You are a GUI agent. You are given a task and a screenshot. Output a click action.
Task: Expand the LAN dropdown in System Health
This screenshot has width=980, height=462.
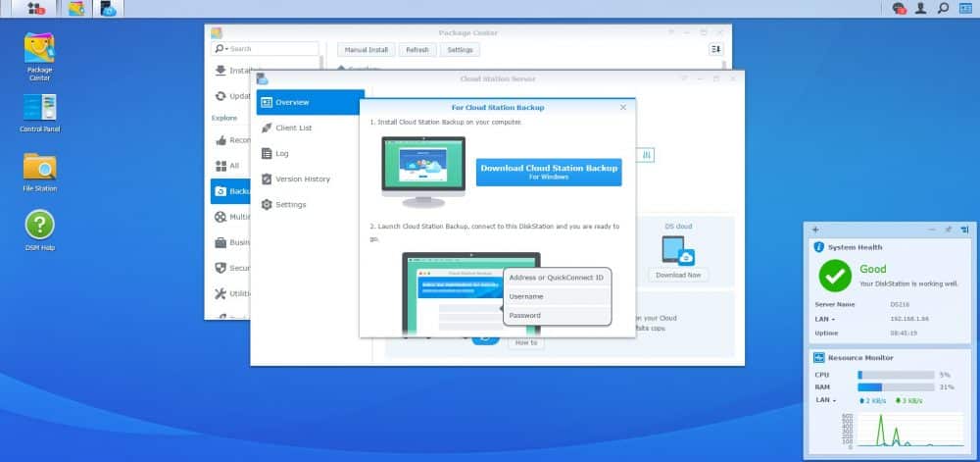[825, 319]
